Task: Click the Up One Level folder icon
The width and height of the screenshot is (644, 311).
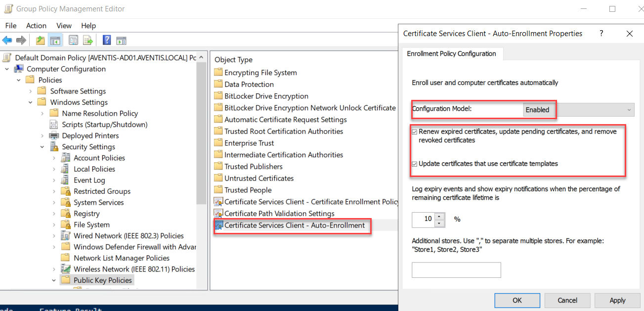Action: pyautogui.click(x=40, y=40)
